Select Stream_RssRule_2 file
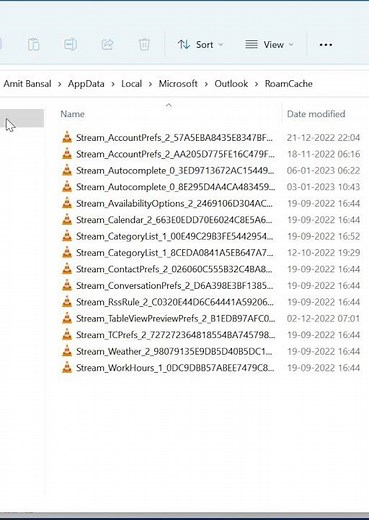The width and height of the screenshot is (369, 520). pyautogui.click(x=168, y=302)
